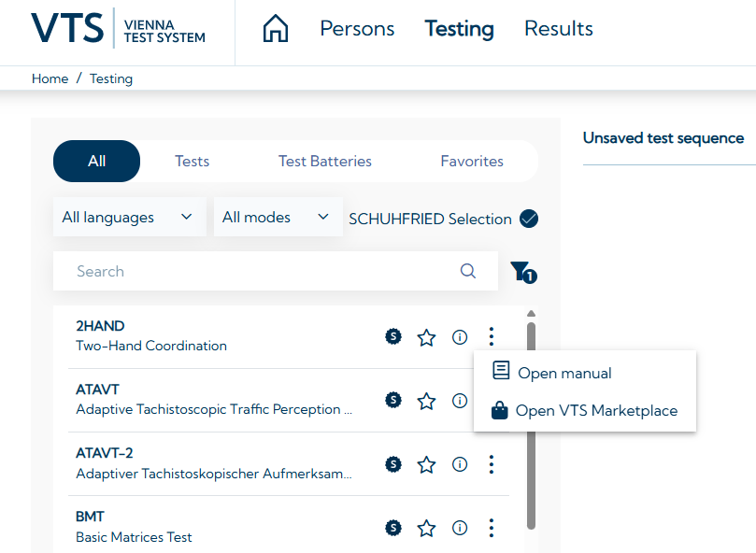Add ATAVT-2 to favorites
This screenshot has width=756, height=553.
click(426, 464)
